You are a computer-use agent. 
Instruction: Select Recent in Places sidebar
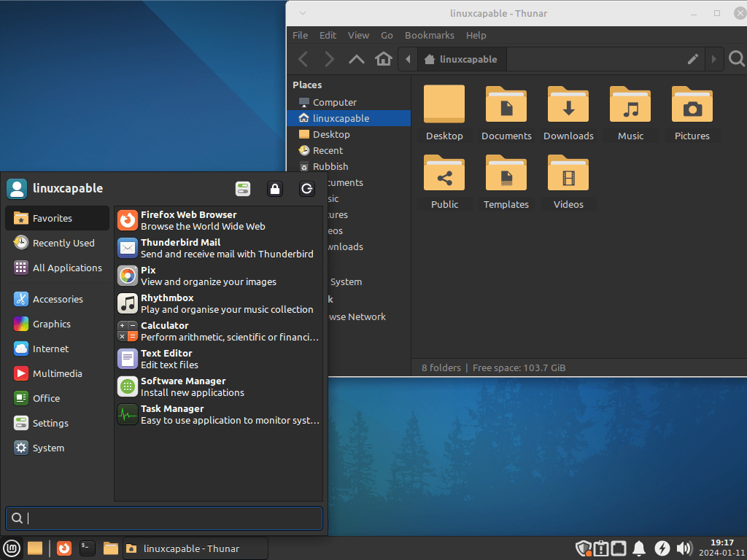tap(349, 150)
